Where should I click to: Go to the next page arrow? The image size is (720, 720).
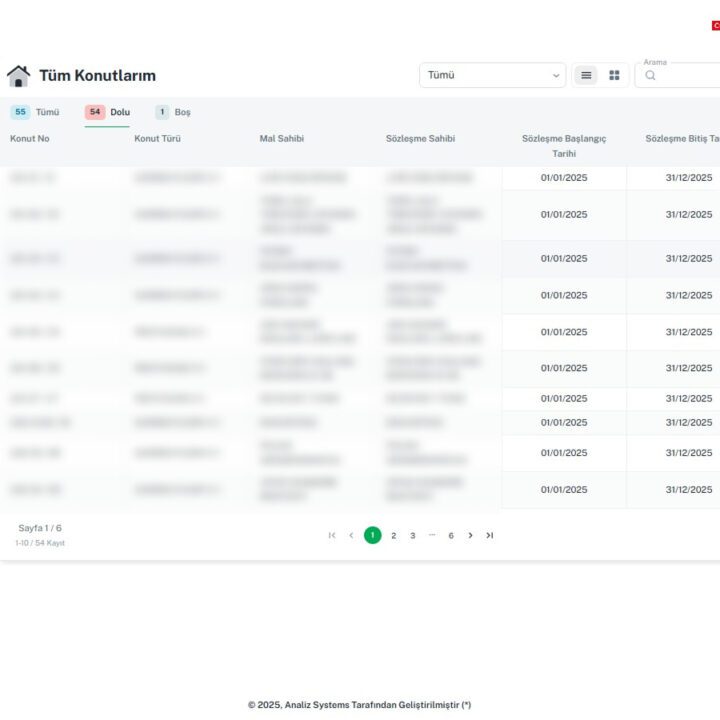click(470, 536)
